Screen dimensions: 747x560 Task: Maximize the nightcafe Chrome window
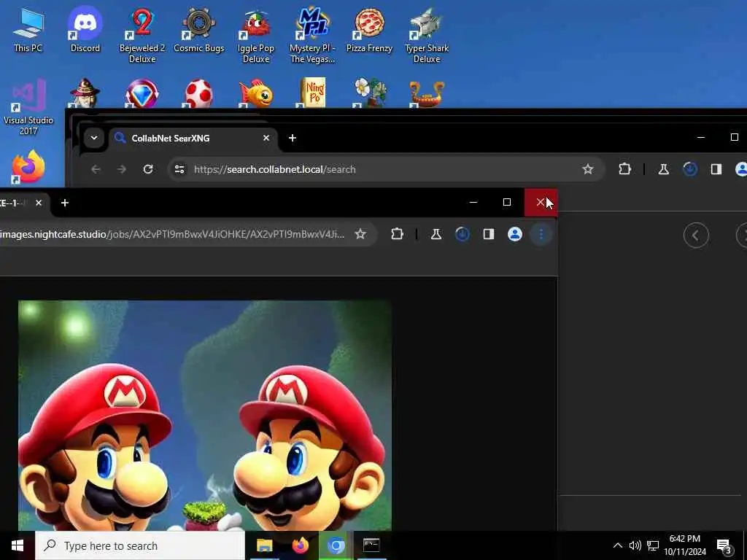507,203
